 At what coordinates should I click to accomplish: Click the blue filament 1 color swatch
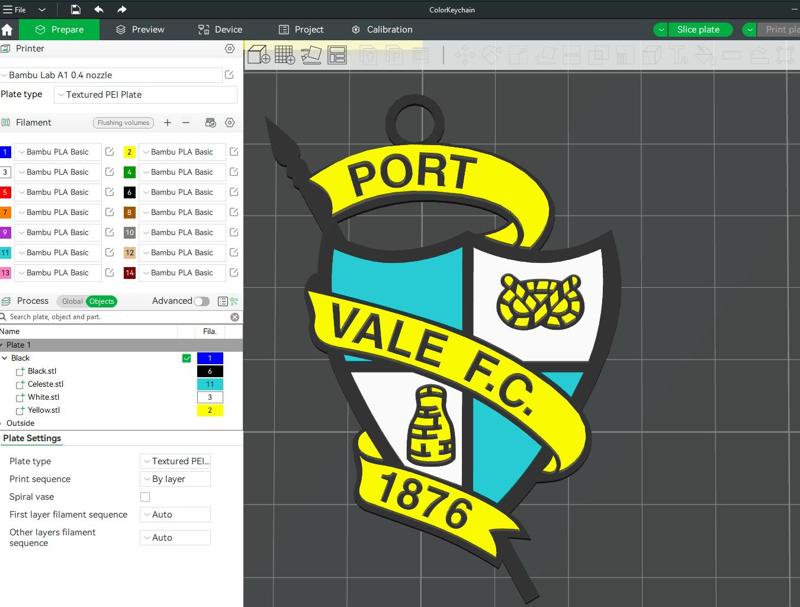click(5, 151)
